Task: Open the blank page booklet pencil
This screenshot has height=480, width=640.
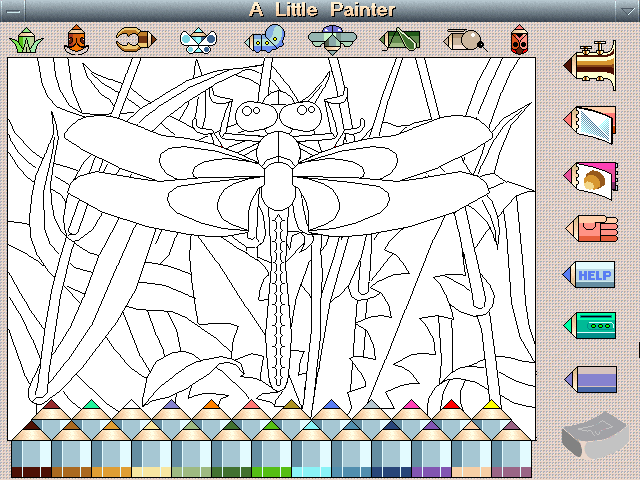Action: 590,124
